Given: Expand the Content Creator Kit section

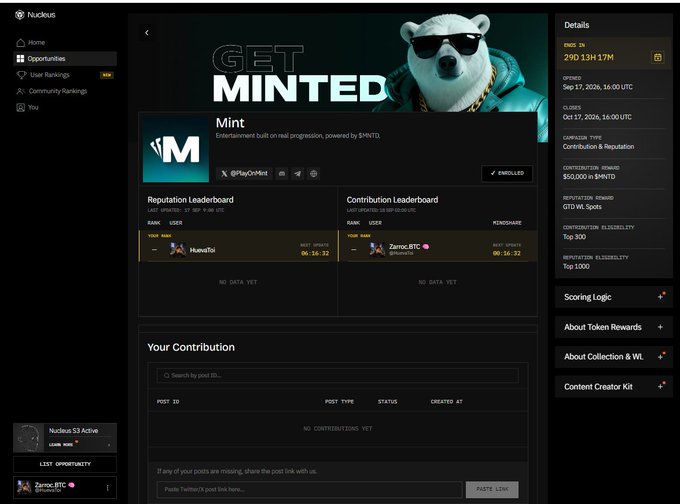Looking at the screenshot, I should [x=614, y=386].
